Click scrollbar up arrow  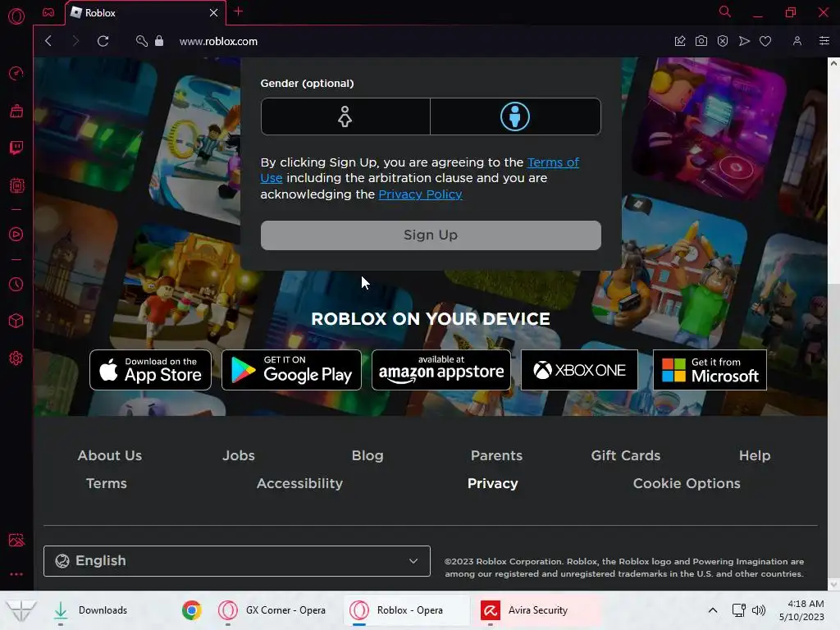pyautogui.click(x=833, y=63)
